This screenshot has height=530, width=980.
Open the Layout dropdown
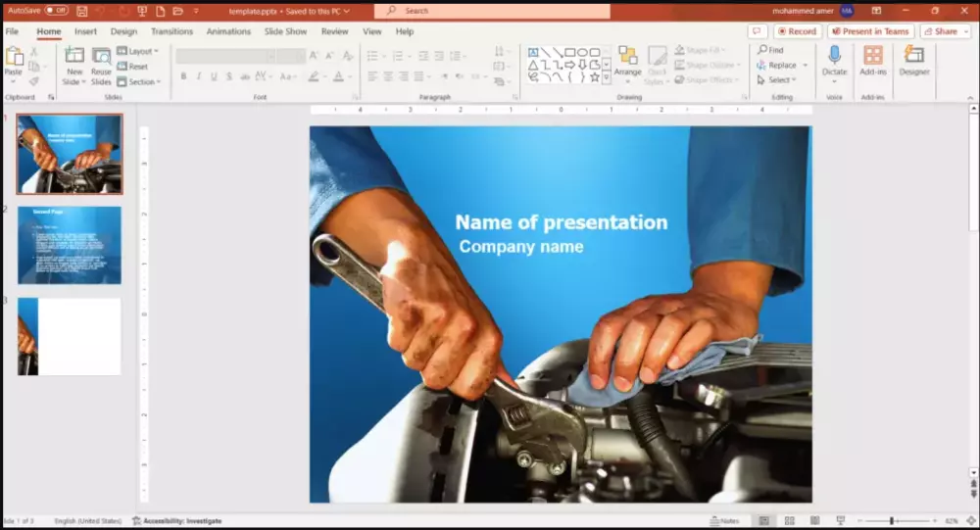(137, 51)
